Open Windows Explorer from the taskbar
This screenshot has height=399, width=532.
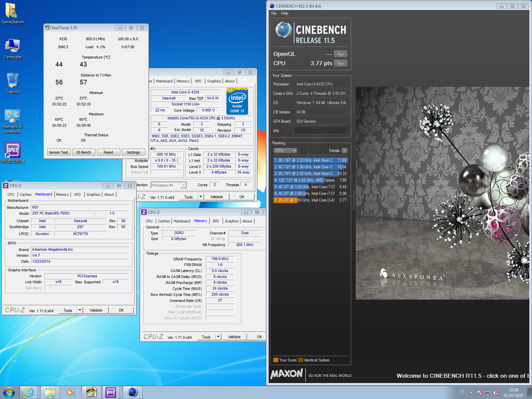[x=50, y=393]
